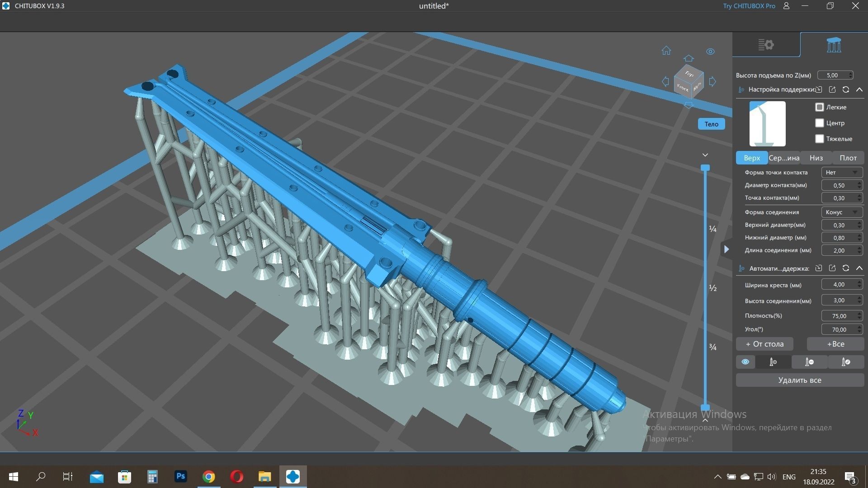Open Форма точки контакта dropdown

842,172
